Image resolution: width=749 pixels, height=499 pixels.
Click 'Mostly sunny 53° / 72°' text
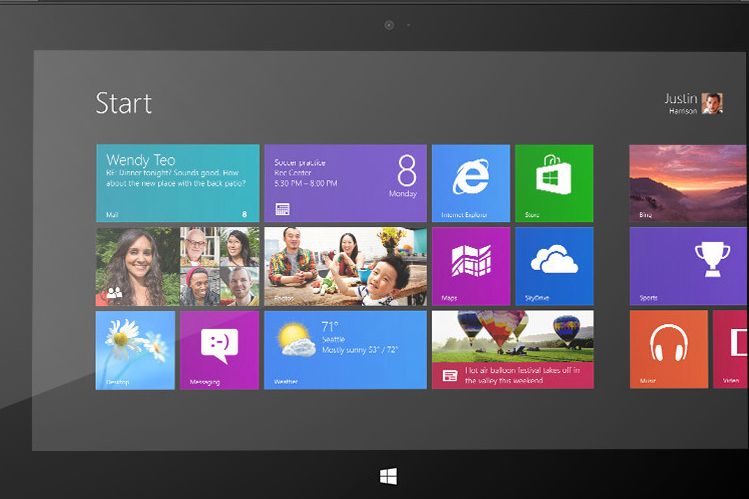coord(360,350)
